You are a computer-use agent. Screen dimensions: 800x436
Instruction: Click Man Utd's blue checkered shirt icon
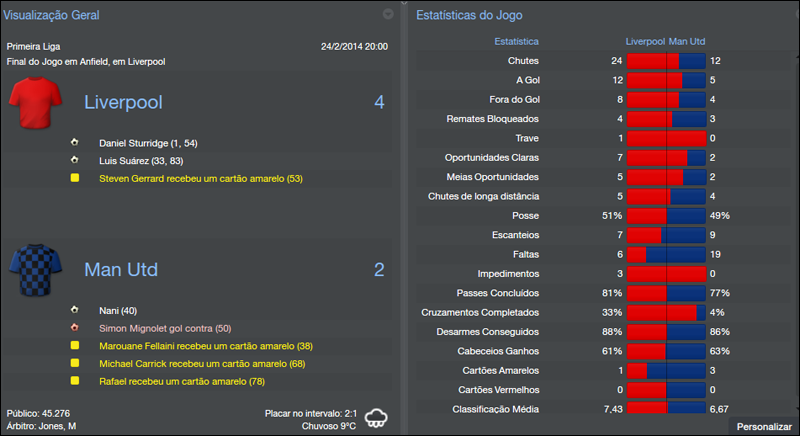36,269
